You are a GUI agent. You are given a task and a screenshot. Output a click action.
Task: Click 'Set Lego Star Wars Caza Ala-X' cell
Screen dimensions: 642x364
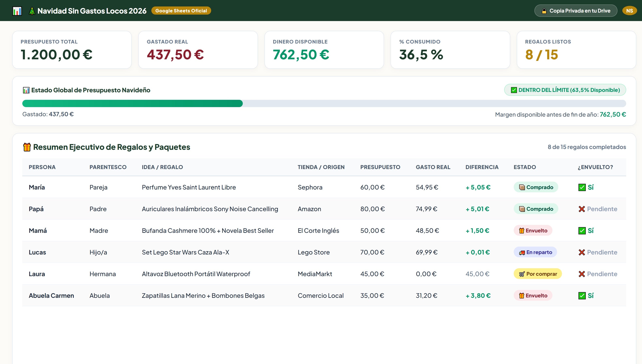[185, 252]
